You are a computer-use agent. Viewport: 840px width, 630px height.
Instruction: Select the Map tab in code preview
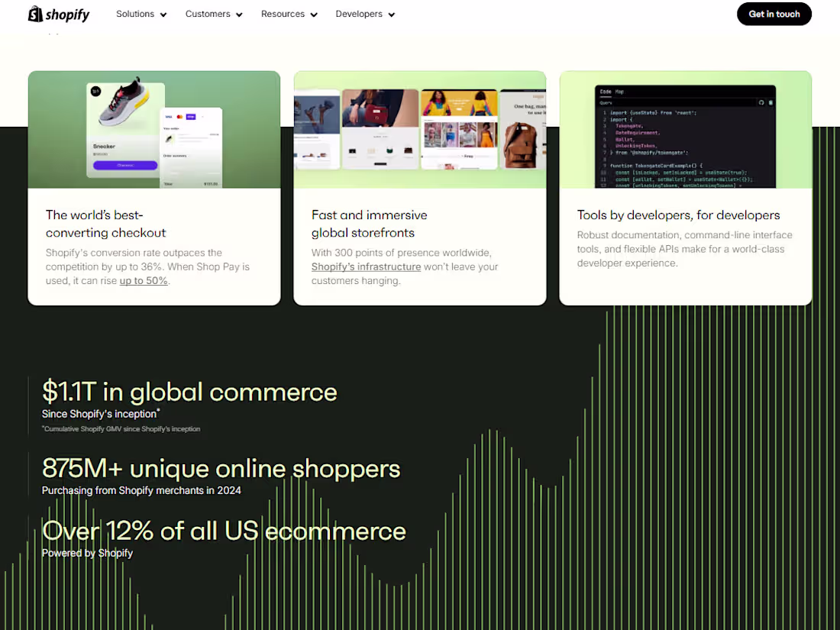pos(619,92)
